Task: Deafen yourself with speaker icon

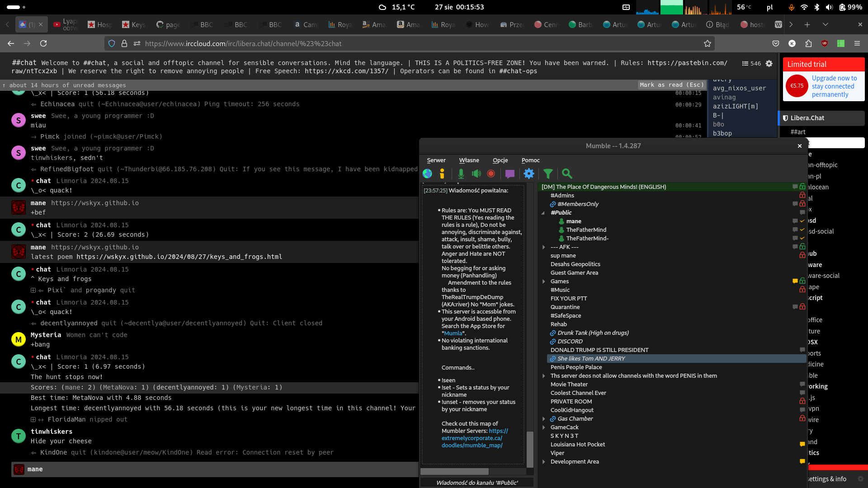Action: 476,174
